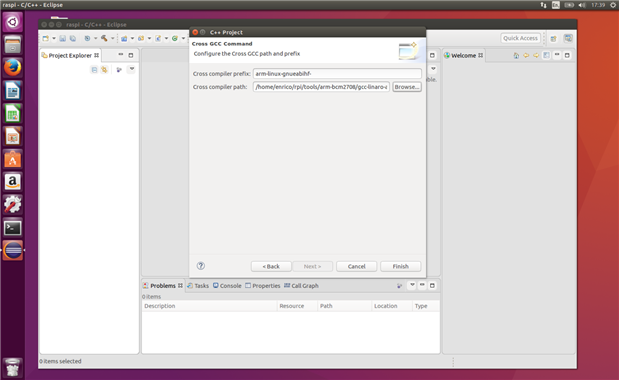
Task: Select the Project Explorer tab
Action: pos(70,56)
